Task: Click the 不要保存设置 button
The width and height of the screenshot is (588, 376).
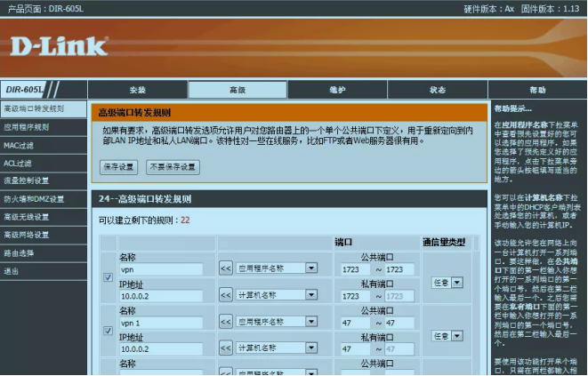Action: (173, 167)
